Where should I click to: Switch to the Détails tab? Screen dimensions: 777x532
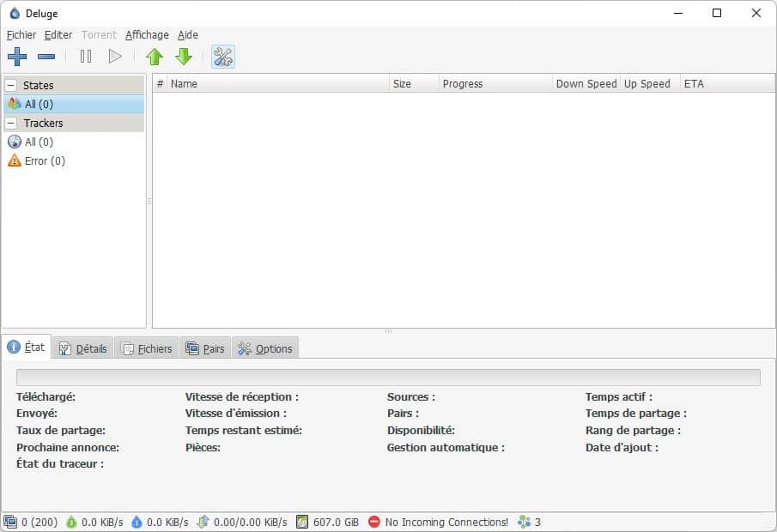tap(83, 348)
